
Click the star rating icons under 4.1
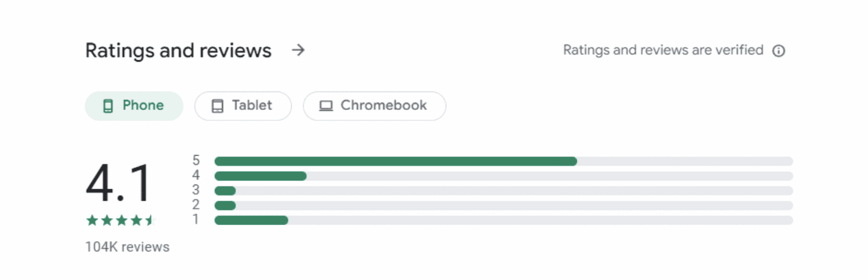(120, 220)
